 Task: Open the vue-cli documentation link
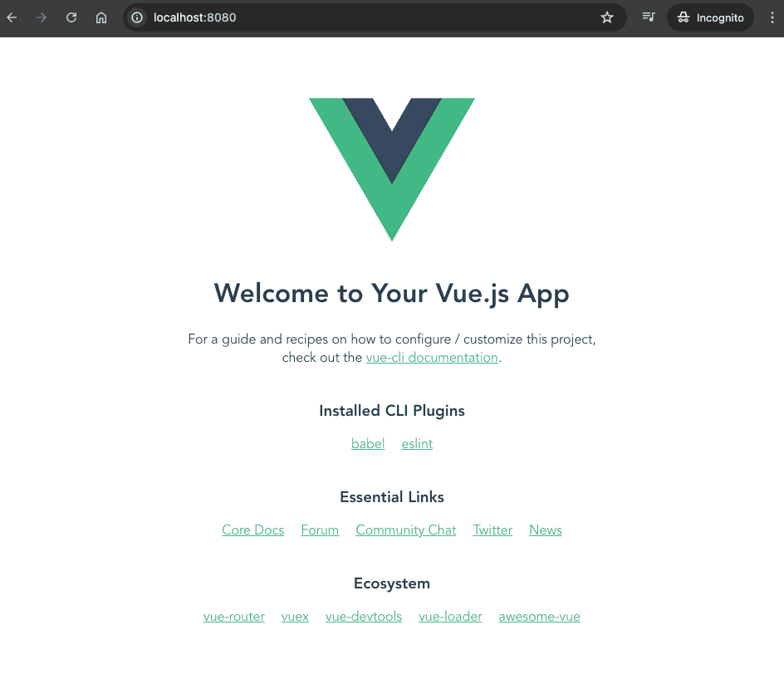click(x=432, y=358)
